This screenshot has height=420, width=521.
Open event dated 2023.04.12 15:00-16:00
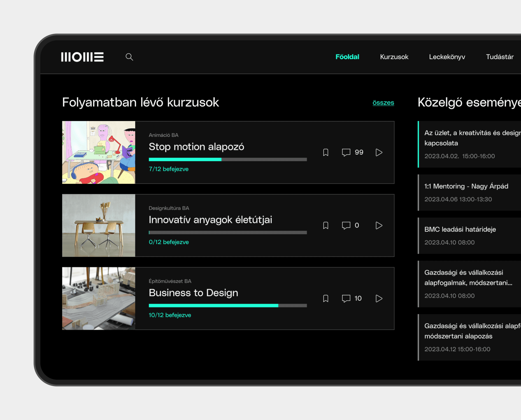coord(469,337)
